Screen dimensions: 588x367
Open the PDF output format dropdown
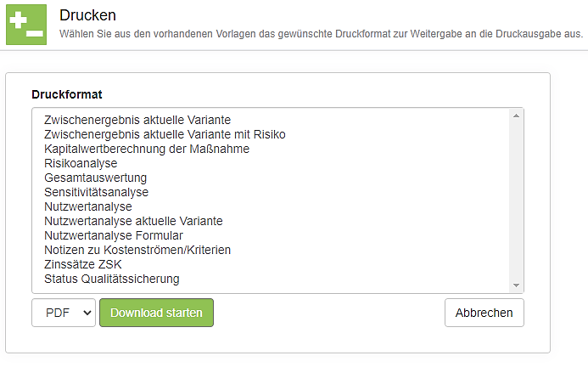coord(64,313)
